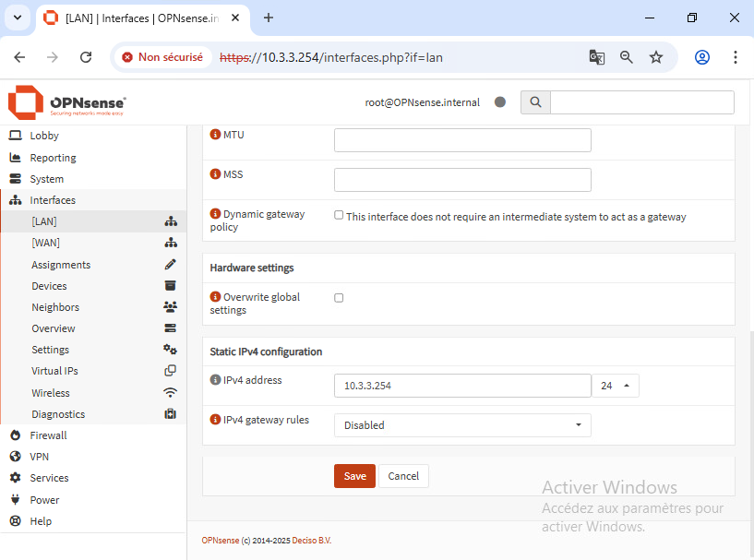Open the IPv4 gateway rules Disabled dropdown
This screenshot has width=754, height=560.
tap(462, 425)
